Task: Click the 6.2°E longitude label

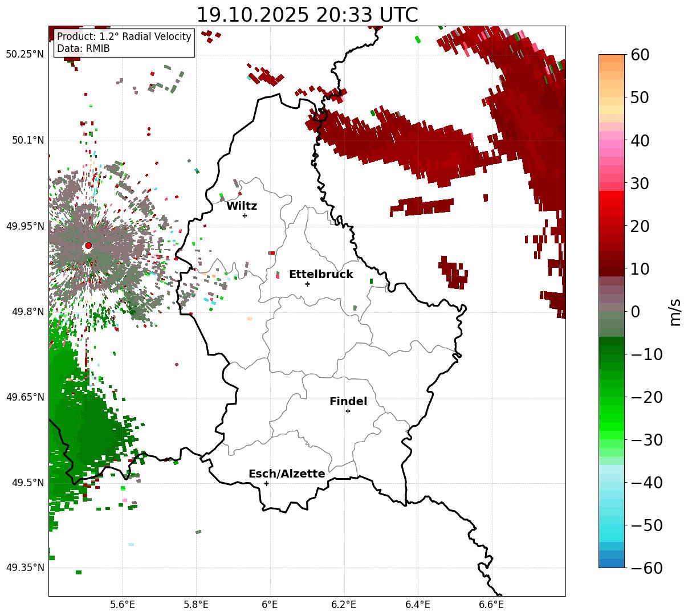Action: pos(344,604)
